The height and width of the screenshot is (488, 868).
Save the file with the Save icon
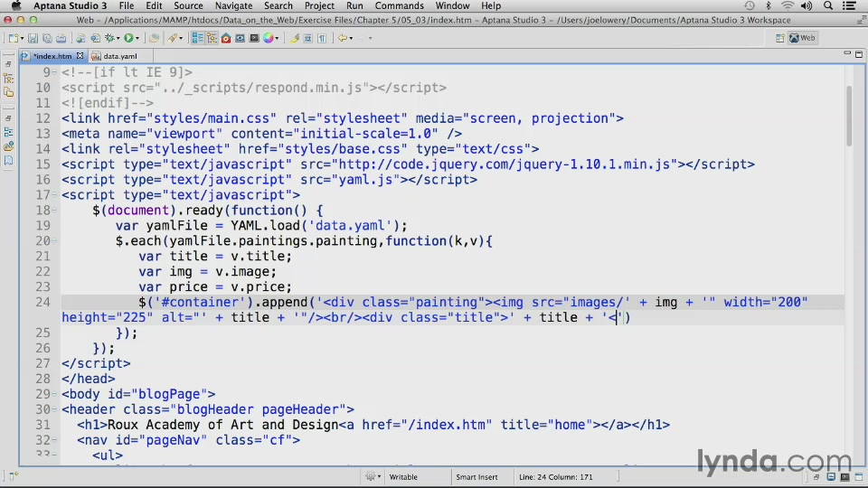tap(33, 38)
